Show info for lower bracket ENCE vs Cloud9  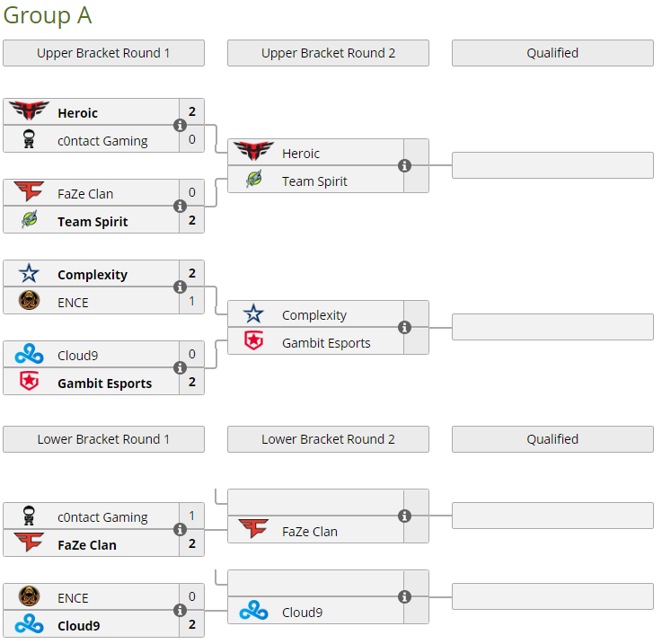coord(180,611)
